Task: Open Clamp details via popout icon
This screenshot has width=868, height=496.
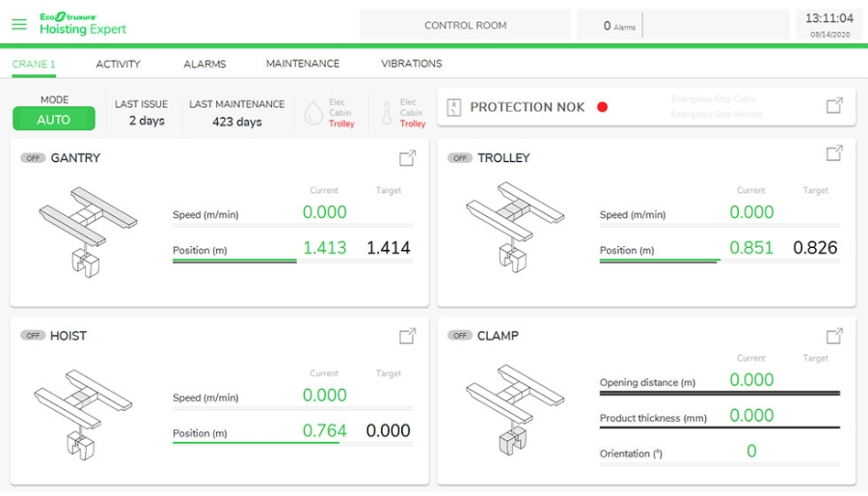Action: click(835, 336)
